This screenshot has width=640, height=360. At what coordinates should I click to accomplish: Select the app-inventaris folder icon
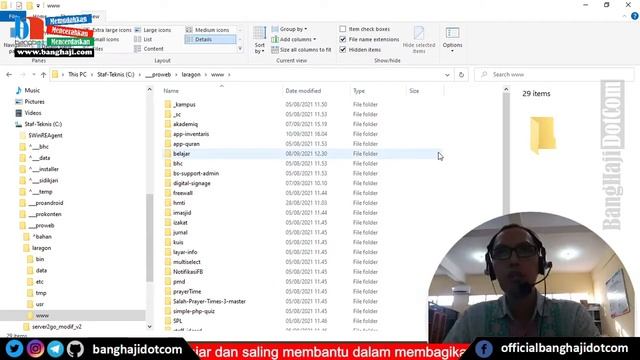click(168, 134)
